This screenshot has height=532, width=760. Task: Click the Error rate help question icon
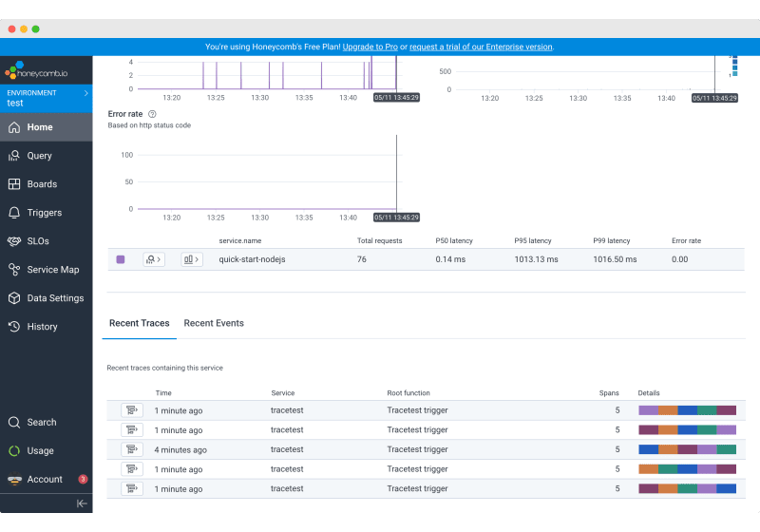[x=152, y=114]
